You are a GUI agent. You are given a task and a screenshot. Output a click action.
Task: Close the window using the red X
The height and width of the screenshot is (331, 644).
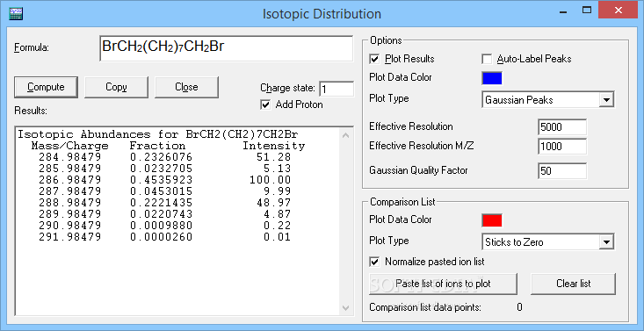[619, 11]
